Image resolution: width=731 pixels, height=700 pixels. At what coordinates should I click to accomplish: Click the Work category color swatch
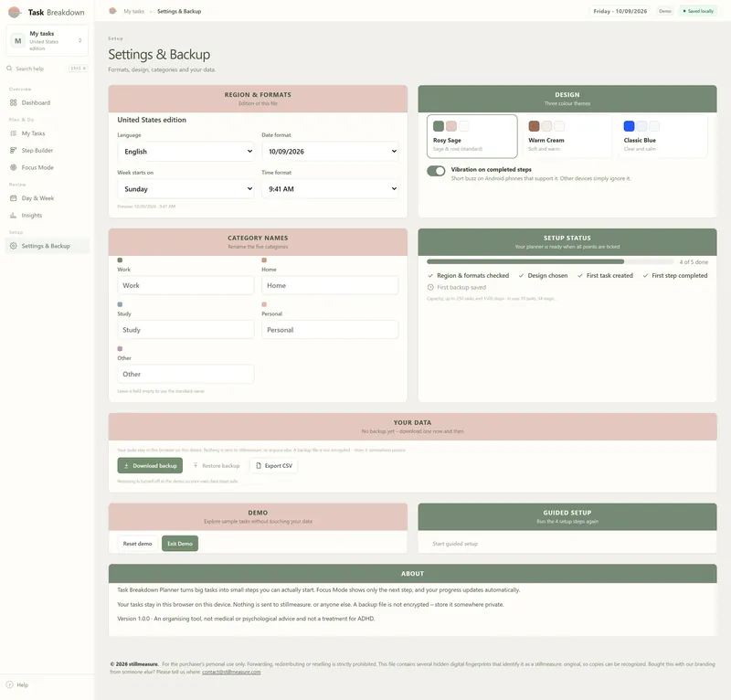(x=120, y=260)
